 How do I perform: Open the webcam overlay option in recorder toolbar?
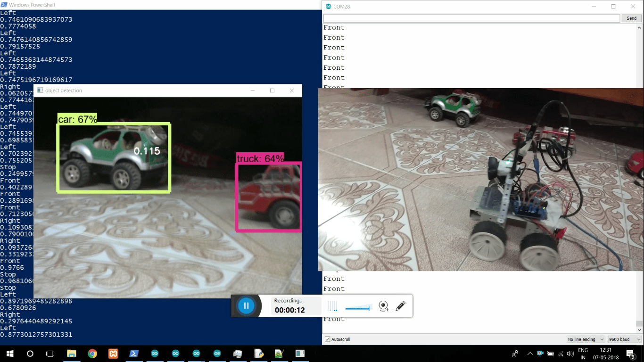click(x=383, y=306)
